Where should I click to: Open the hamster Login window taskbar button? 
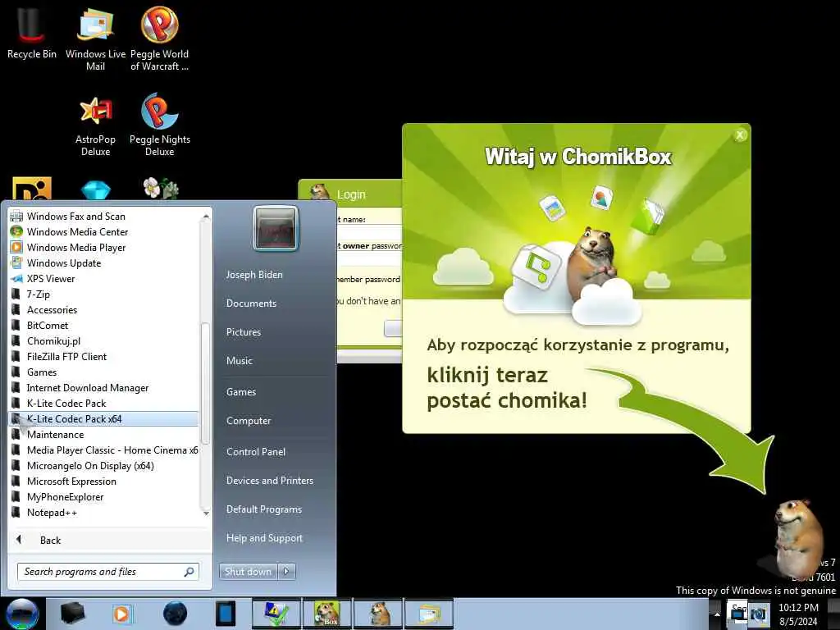(x=378, y=614)
